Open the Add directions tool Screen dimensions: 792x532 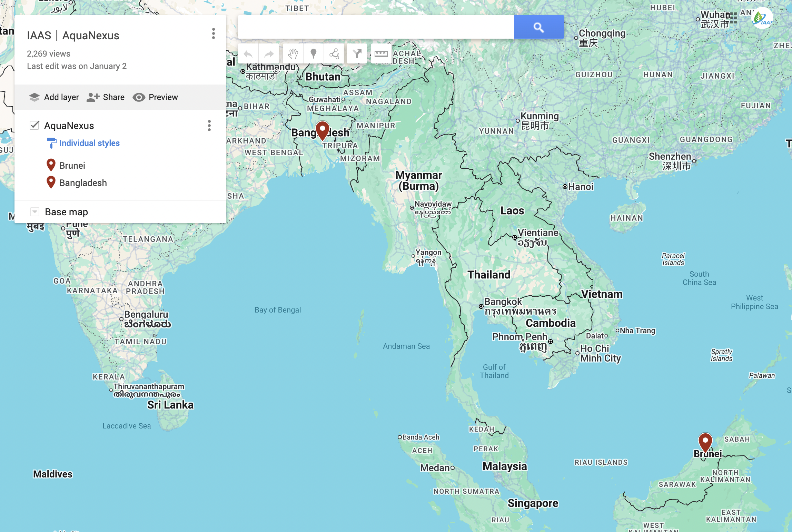click(357, 53)
